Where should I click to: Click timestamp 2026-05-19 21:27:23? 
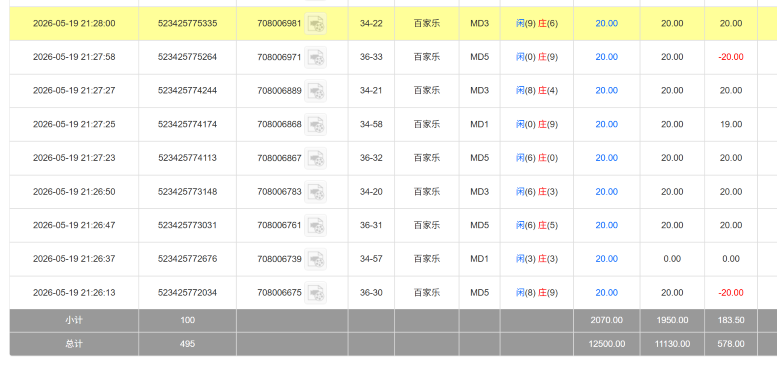pos(74,158)
